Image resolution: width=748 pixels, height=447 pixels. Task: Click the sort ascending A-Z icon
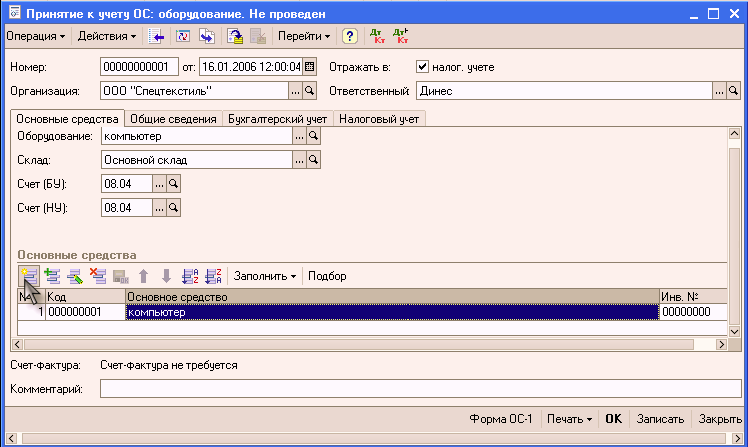[190, 276]
